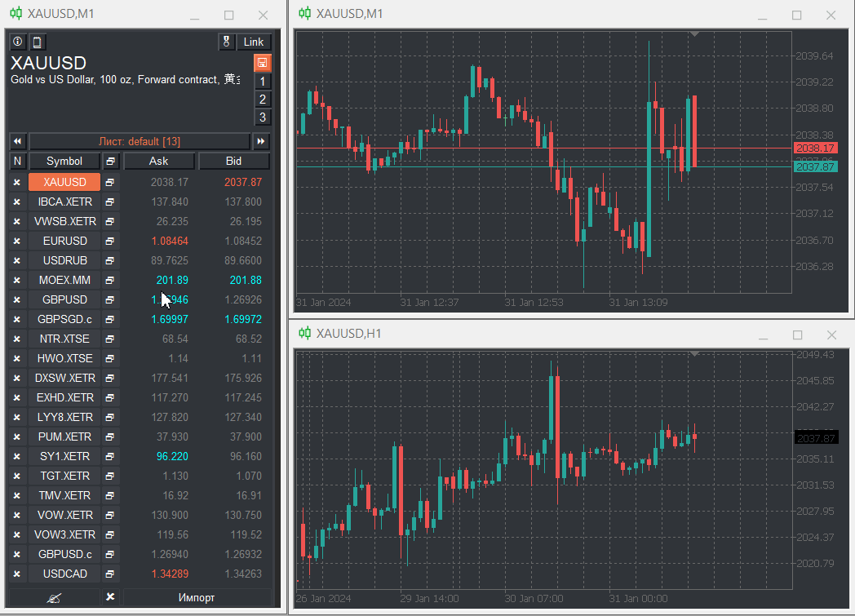
Task: Toggle the N numbering column button
Action: (x=17, y=161)
